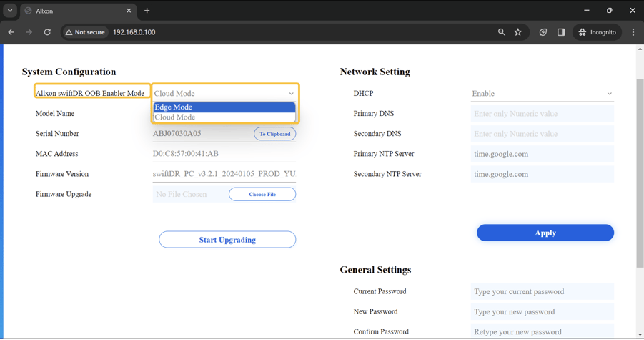Screen dimensions: 644x340
Task: Reload the 192.168.0.100 page
Action: (47, 32)
